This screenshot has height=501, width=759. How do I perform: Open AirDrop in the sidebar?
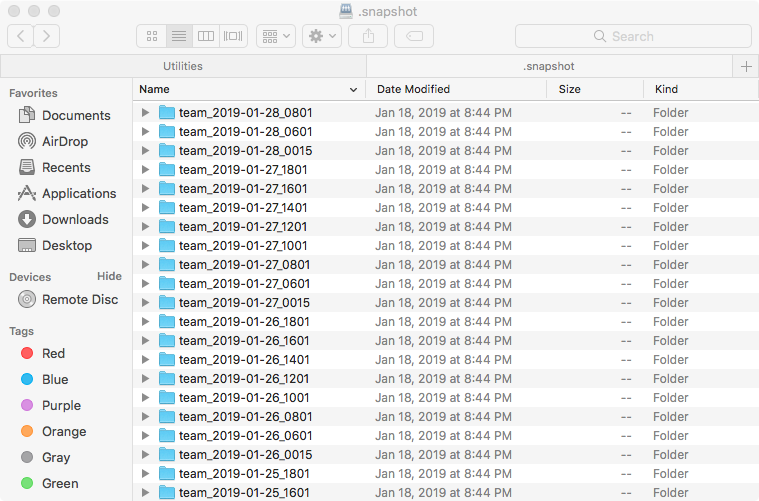67,142
